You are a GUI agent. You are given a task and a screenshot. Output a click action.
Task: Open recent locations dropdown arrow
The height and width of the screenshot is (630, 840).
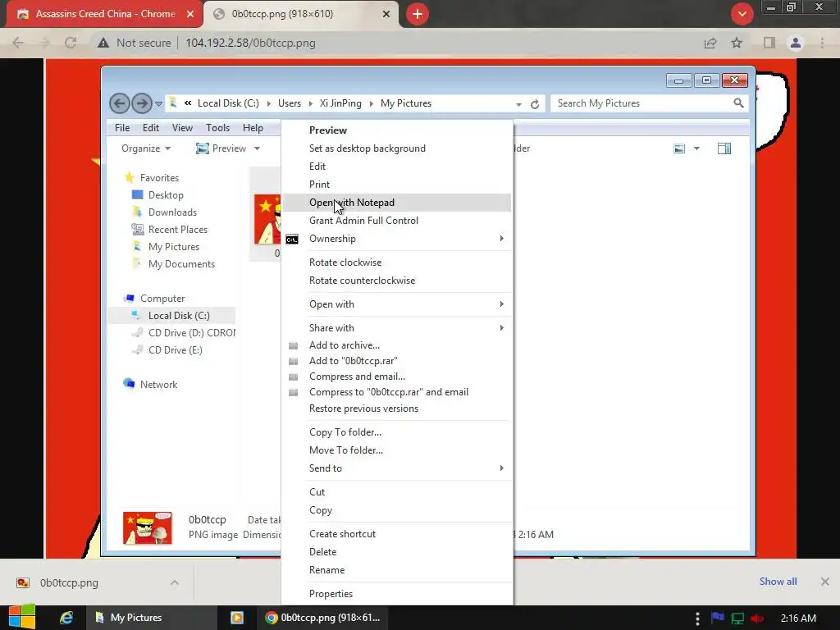pyautogui.click(x=158, y=104)
